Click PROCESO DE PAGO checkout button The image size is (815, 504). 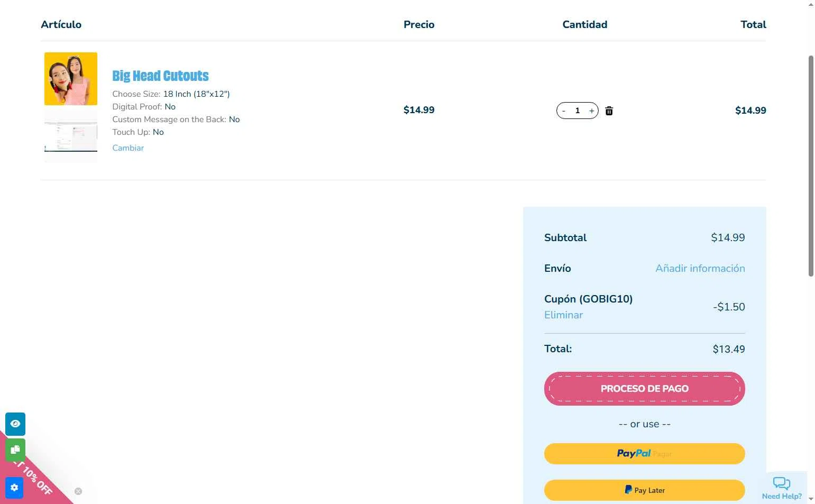[x=644, y=389]
